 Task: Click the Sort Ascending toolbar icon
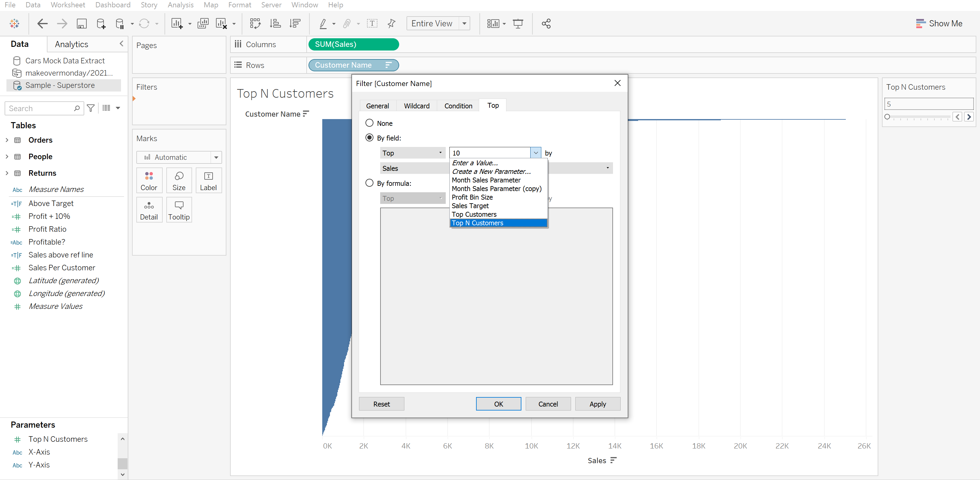pos(275,24)
